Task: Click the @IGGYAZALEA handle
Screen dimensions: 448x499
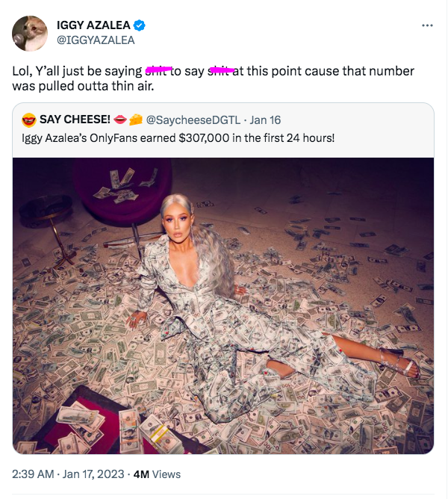Action: [96, 40]
